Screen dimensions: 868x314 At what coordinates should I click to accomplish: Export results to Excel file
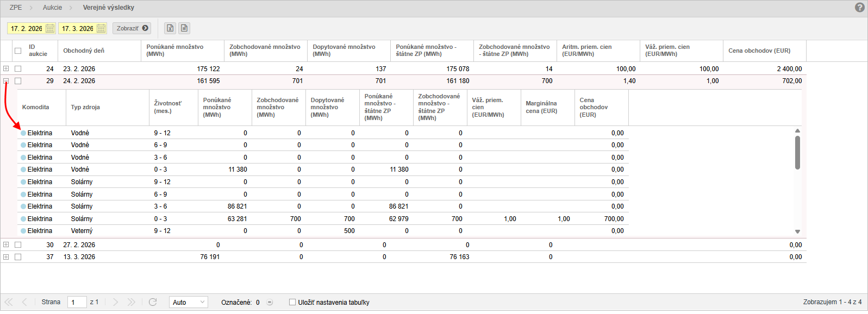point(170,28)
